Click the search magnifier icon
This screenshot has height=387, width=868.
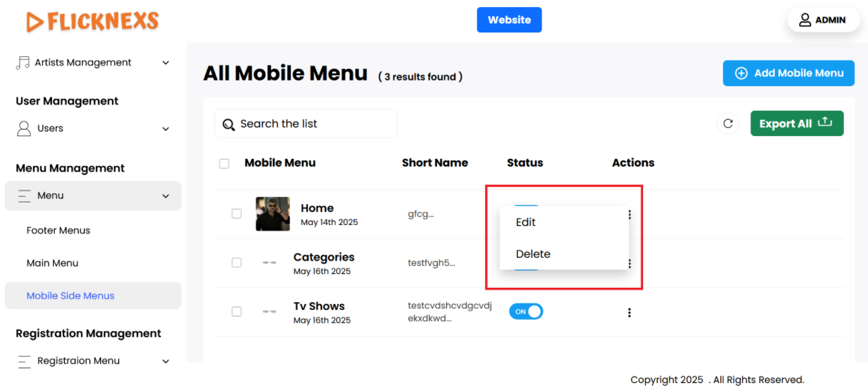(228, 124)
